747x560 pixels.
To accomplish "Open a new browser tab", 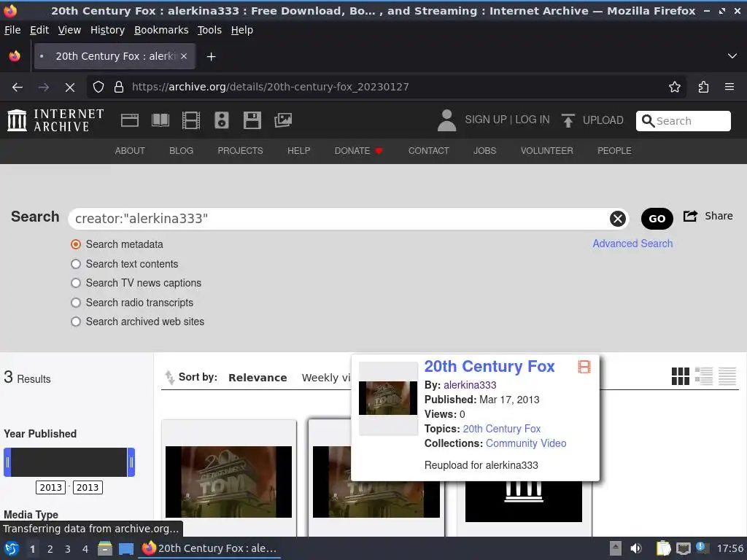I will point(211,57).
